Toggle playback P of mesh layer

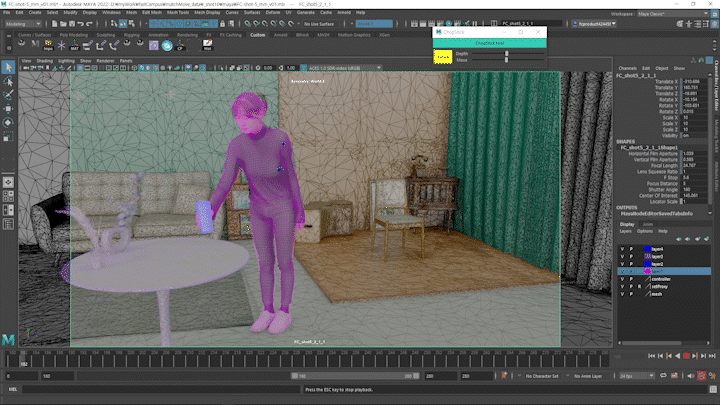(x=631, y=294)
